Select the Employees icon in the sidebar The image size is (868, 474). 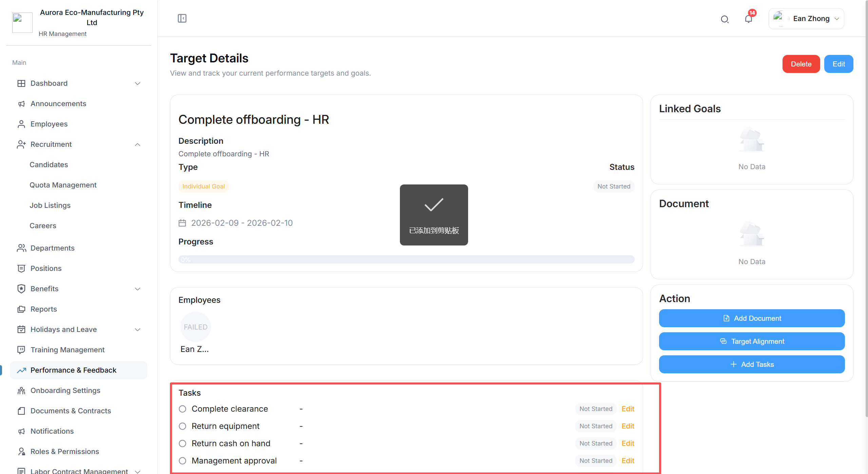pyautogui.click(x=21, y=124)
